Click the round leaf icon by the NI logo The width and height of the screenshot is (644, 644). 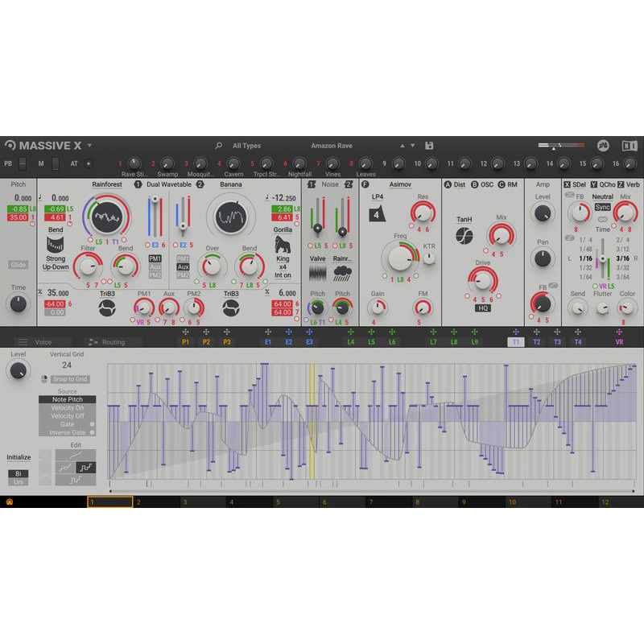pyautogui.click(x=603, y=146)
